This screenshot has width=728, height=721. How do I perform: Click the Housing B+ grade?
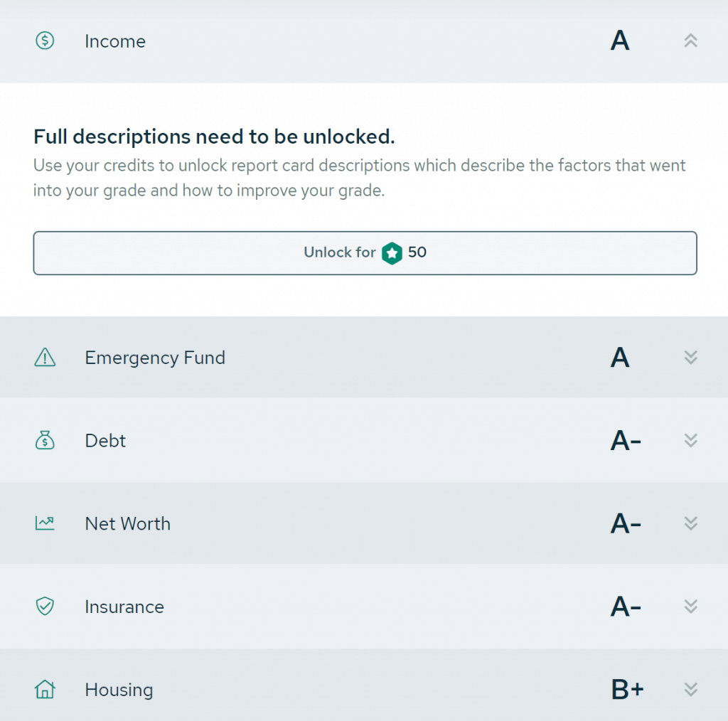[627, 690]
